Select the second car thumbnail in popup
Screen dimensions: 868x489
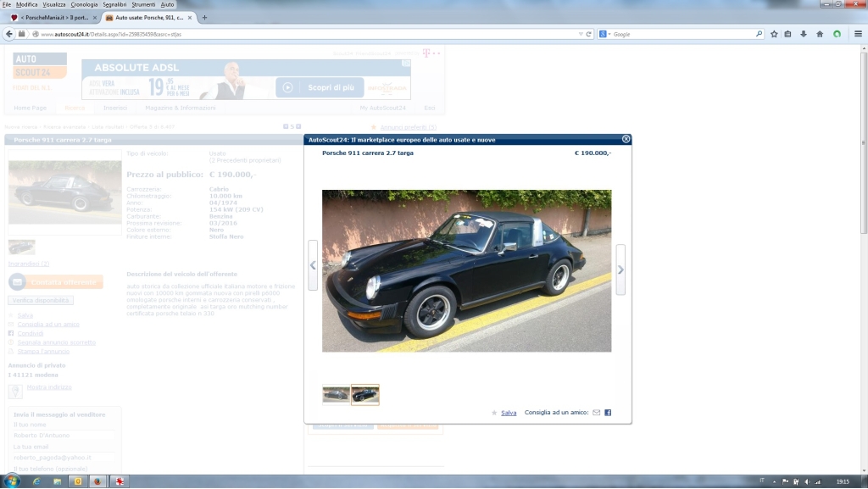pyautogui.click(x=364, y=394)
